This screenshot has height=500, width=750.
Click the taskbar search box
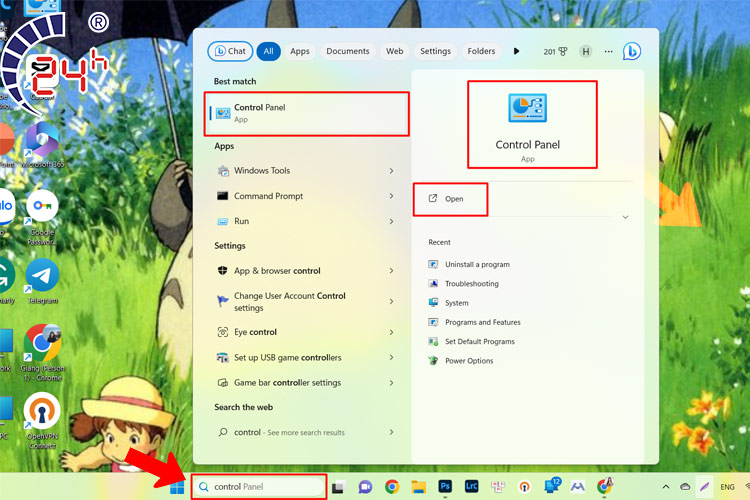click(x=259, y=487)
